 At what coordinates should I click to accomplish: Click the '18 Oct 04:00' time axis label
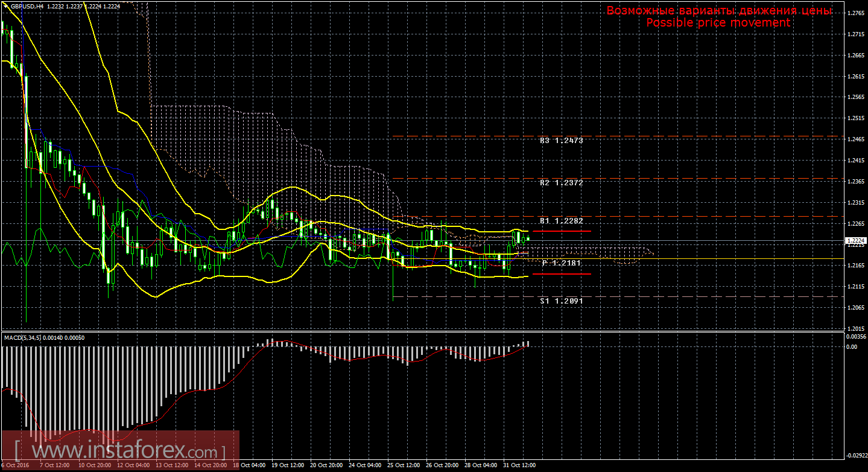point(250,466)
